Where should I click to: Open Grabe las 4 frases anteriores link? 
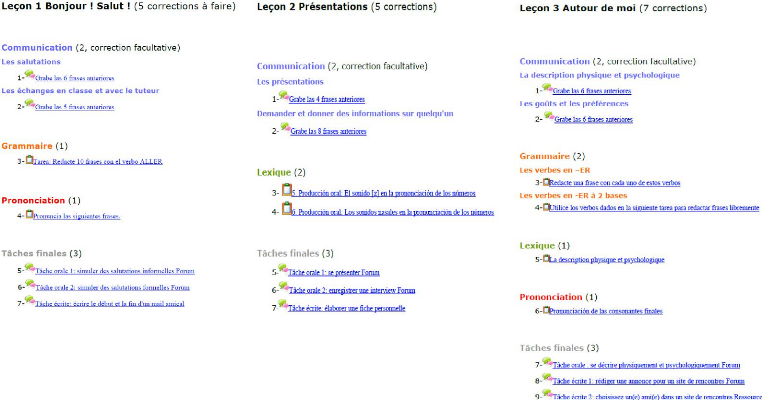pos(327,99)
